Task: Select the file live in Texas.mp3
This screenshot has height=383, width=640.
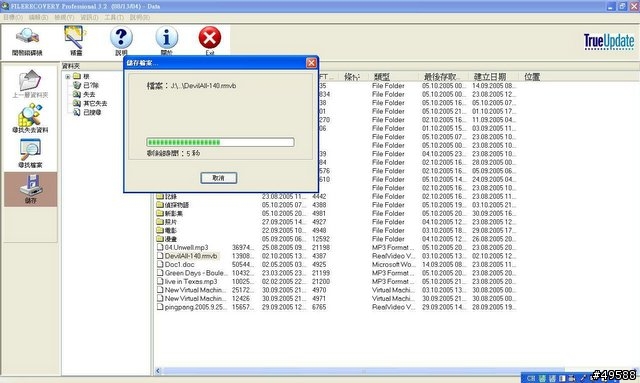Action: 187,282
